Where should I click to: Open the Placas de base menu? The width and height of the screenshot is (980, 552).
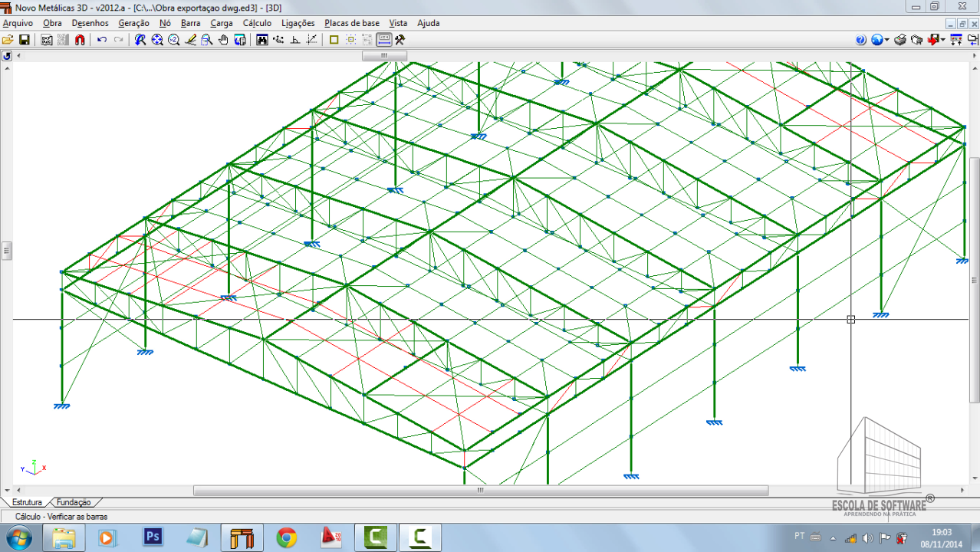[x=351, y=23]
